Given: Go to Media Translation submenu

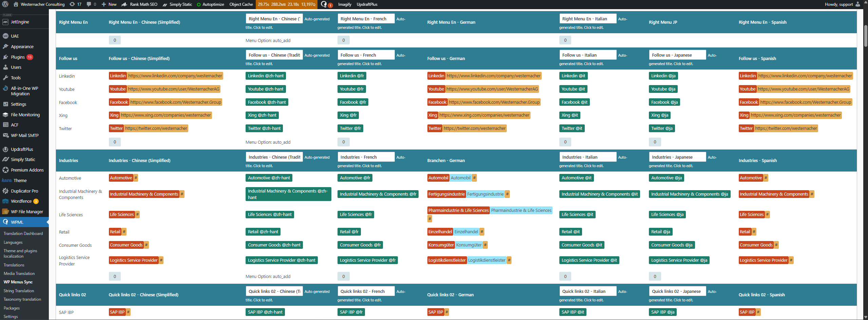Looking at the screenshot, I should (x=19, y=274).
